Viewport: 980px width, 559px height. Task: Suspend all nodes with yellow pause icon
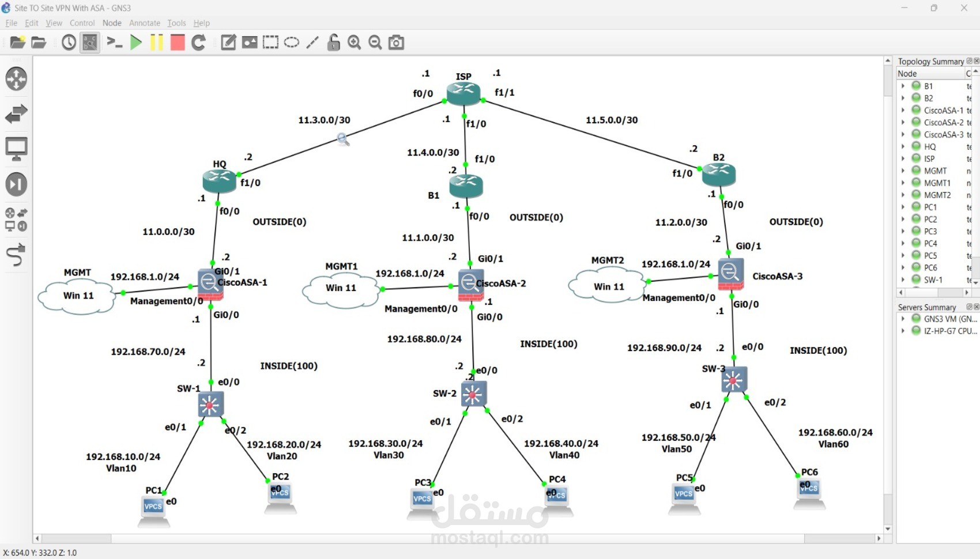[x=156, y=43]
